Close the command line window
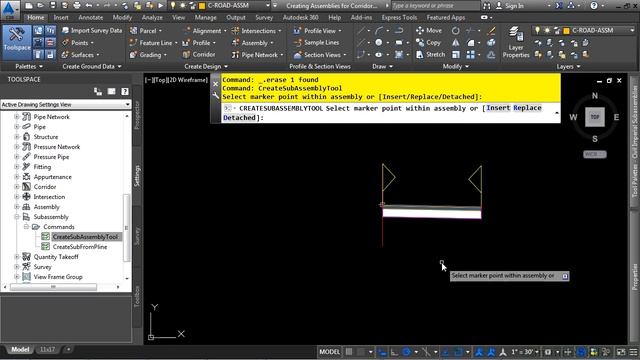640x360 pixels. click(x=216, y=84)
